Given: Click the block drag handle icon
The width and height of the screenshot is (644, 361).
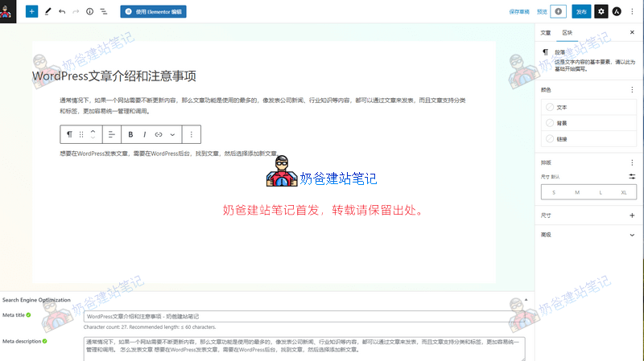Looking at the screenshot, I should click(x=81, y=134).
